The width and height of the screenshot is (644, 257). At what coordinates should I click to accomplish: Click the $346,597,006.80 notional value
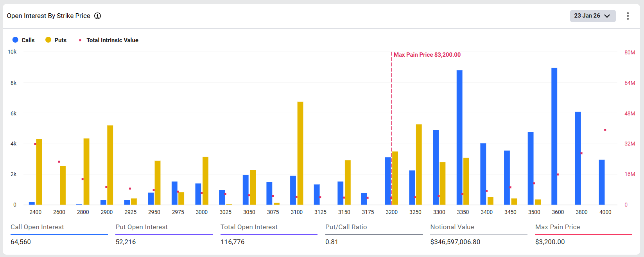pyautogui.click(x=455, y=242)
